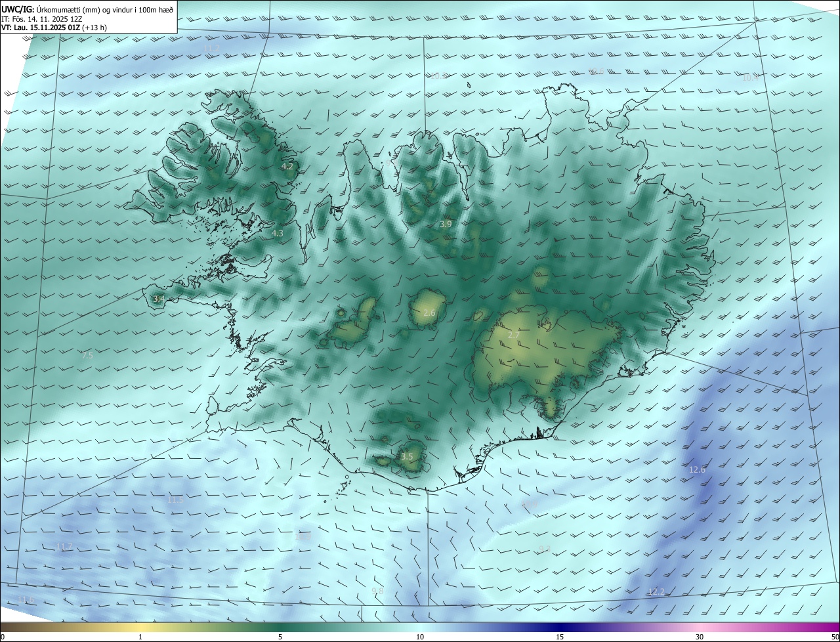The height and width of the screenshot is (642, 840).
Task: Click the 5 tick on the color scale
Action: point(280,637)
